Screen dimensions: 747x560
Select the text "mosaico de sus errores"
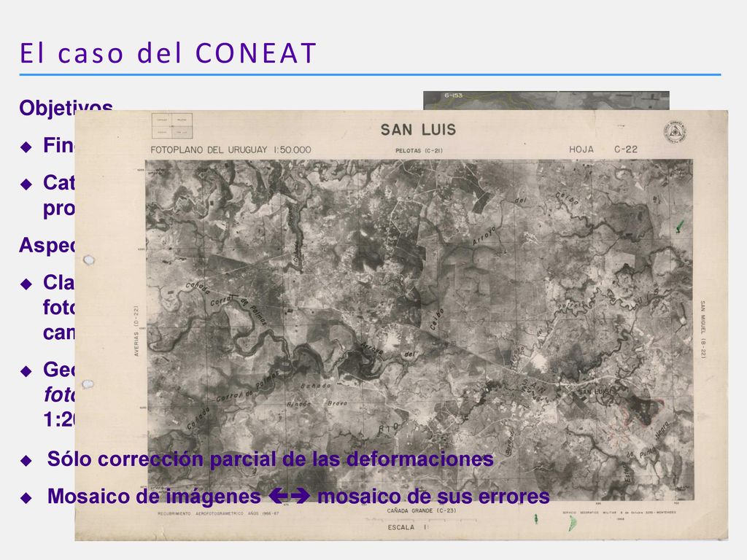tap(433, 497)
